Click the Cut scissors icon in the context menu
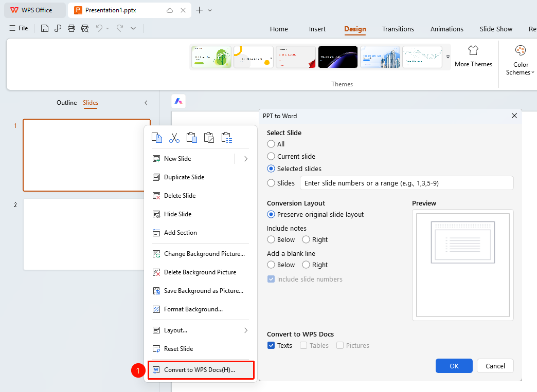537x392 pixels. 174,138
